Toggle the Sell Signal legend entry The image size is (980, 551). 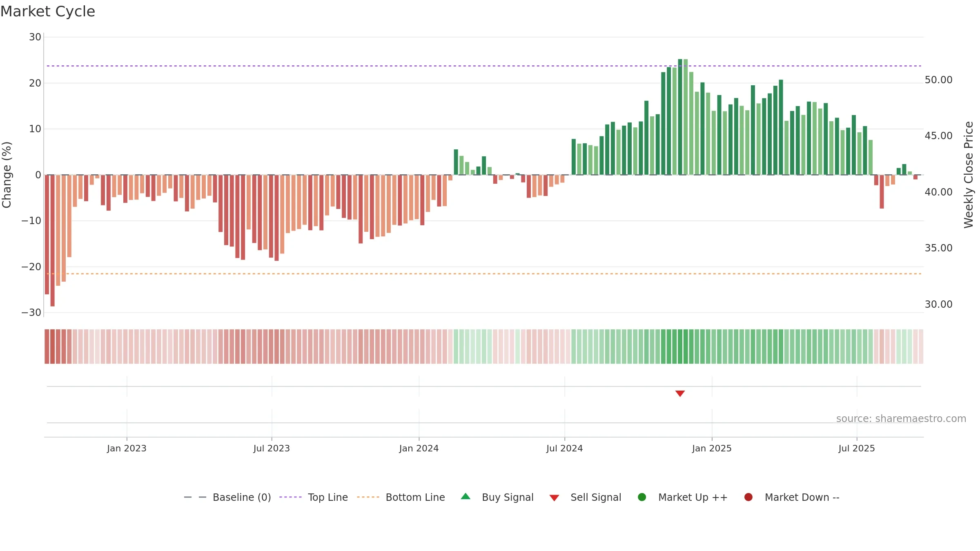click(x=585, y=497)
